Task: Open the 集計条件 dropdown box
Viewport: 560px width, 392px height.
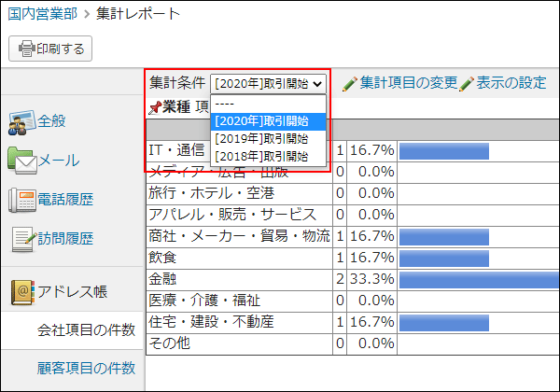Action: 270,83
